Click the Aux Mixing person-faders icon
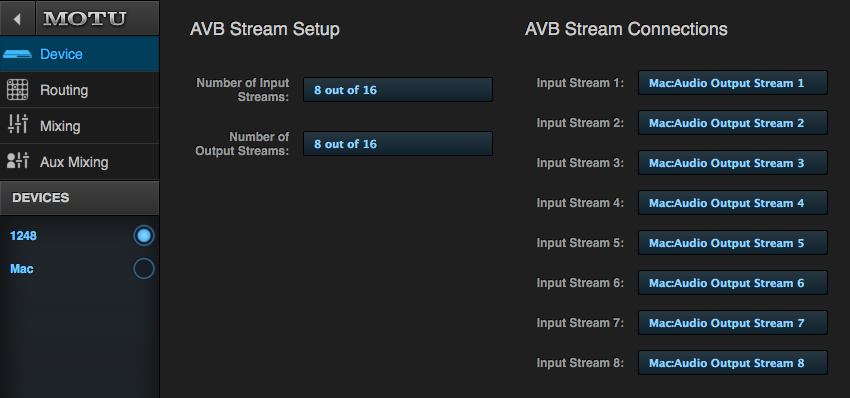The image size is (850, 398). tap(17, 161)
